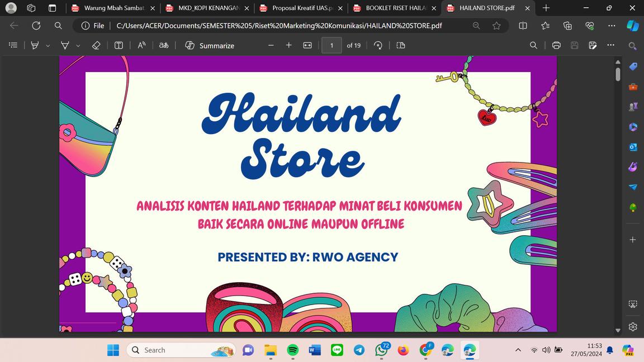
Task: Close the MKD_KOPI KENANGAN tab
Action: click(247, 8)
